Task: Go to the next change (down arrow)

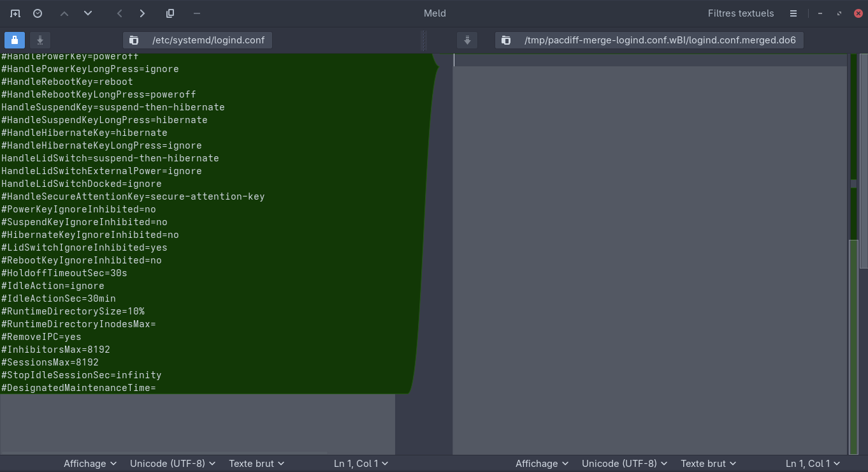Action: coord(88,13)
